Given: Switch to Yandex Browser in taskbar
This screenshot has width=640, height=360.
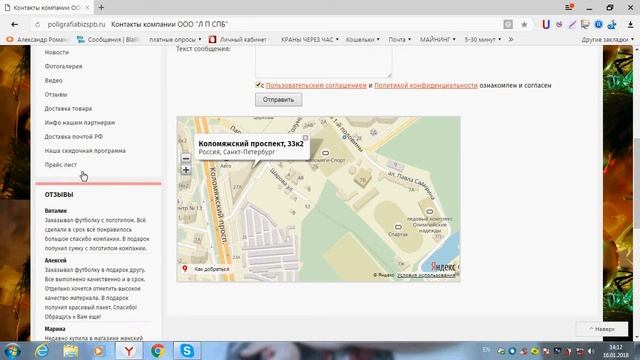Looking at the screenshot, I should coord(129,351).
